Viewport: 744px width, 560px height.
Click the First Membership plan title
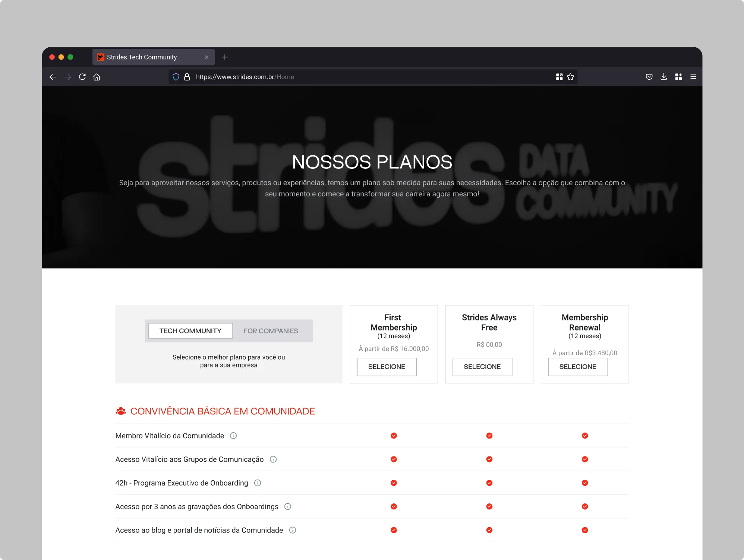click(394, 322)
